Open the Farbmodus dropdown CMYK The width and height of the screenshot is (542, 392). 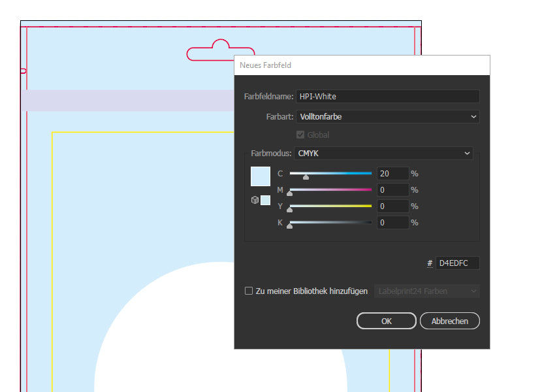[383, 154]
